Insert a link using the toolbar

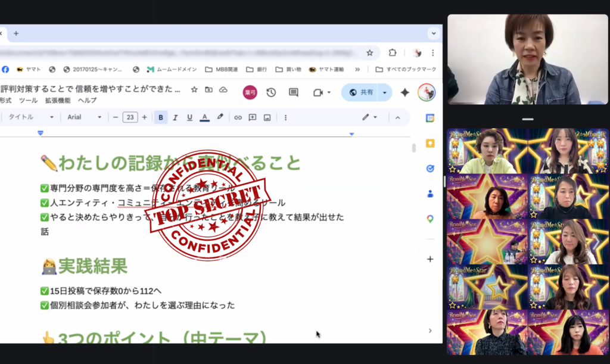tap(238, 117)
